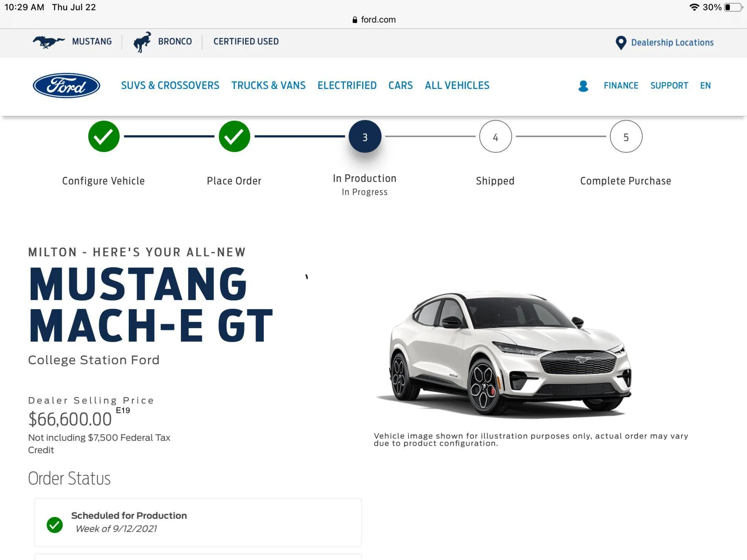Tap the Wi-Fi status icon
Viewport: 747px width, 560px height.
click(x=694, y=7)
